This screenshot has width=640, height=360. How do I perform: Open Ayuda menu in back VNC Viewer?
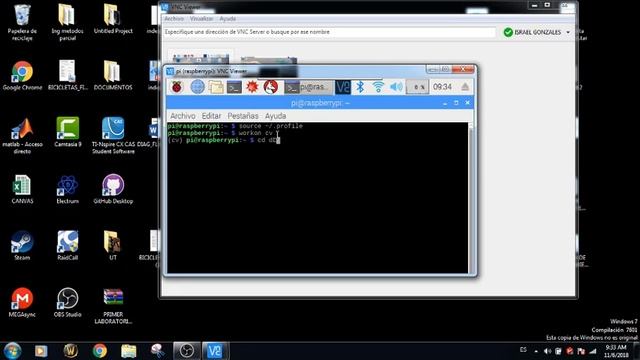[x=228, y=19]
